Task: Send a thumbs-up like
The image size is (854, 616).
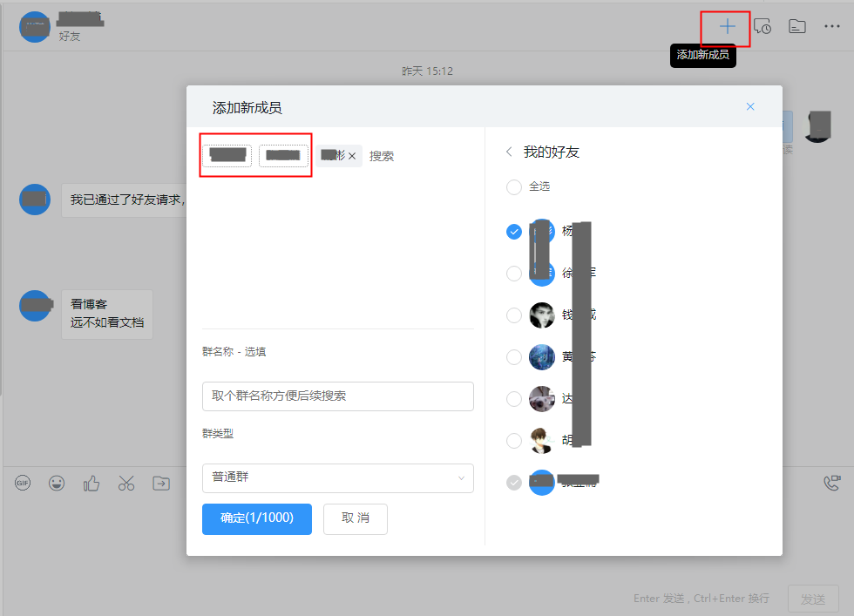Action: [x=91, y=483]
